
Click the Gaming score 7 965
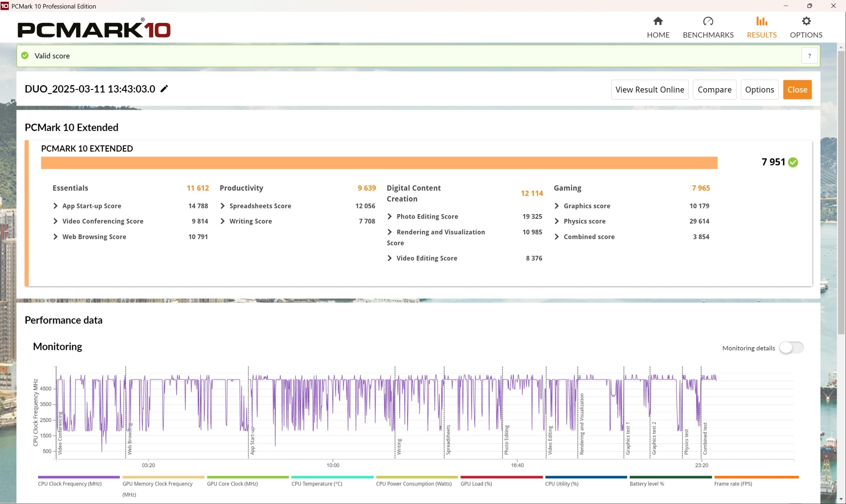click(701, 188)
